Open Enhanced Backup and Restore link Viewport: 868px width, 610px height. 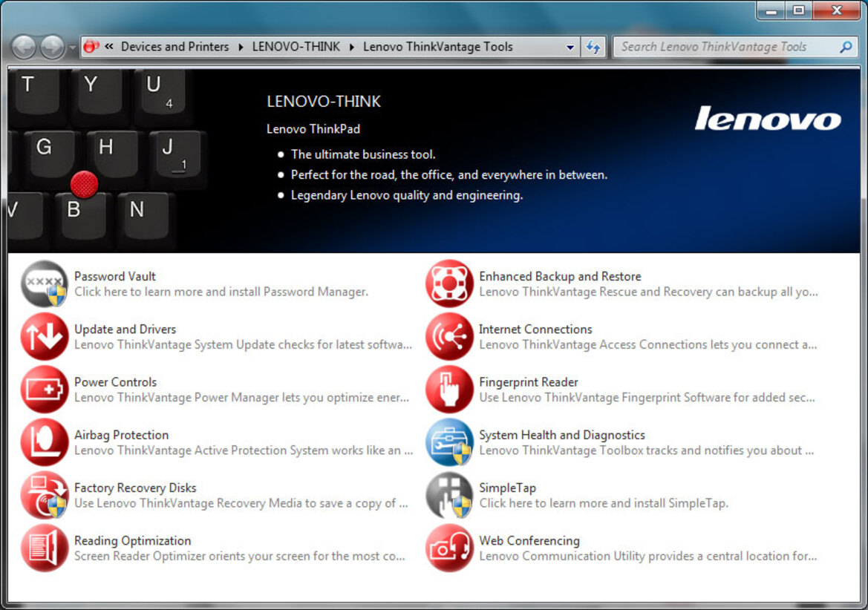560,276
